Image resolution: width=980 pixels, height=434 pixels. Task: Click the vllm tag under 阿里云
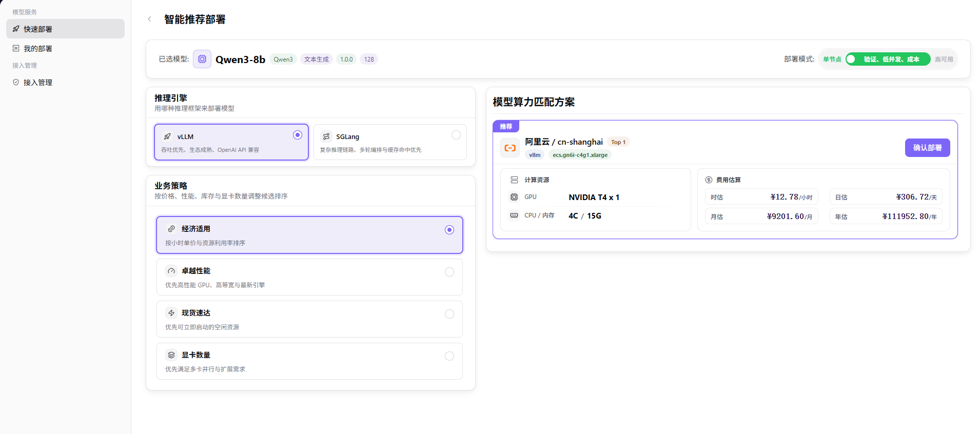(x=535, y=155)
